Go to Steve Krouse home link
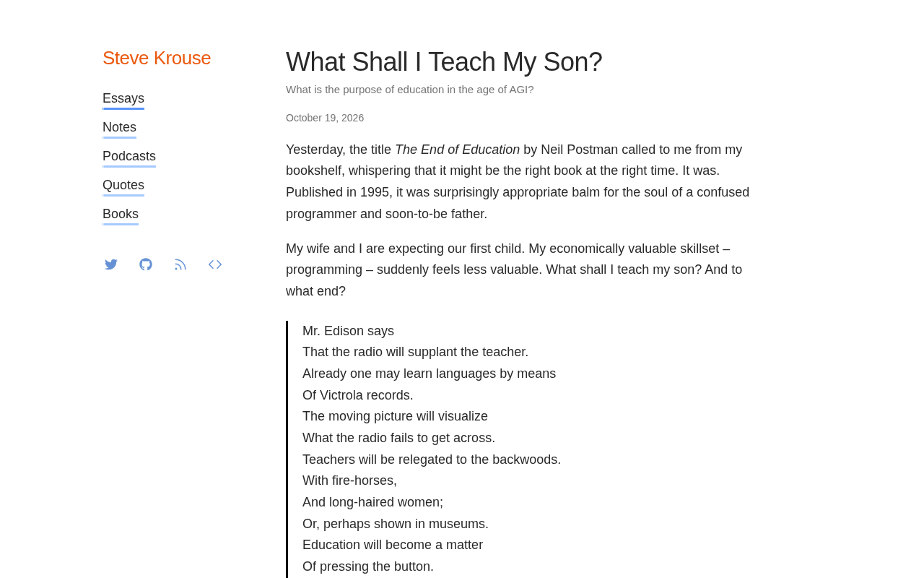 click(157, 58)
